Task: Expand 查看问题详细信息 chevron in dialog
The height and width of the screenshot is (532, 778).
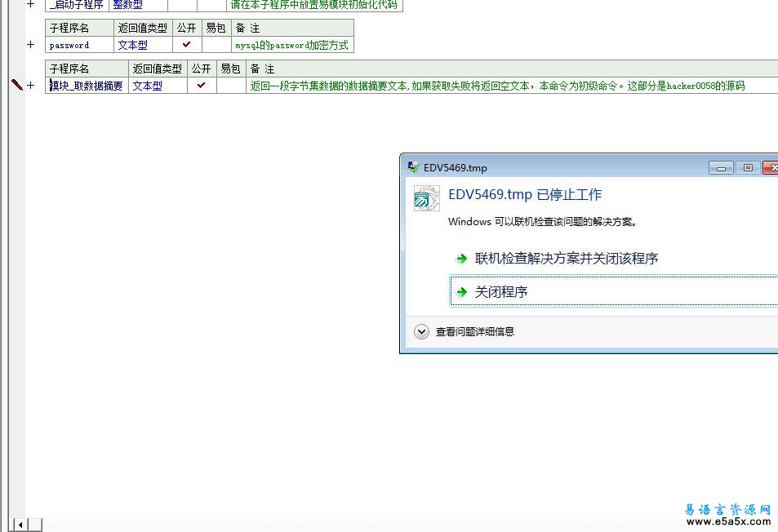Action: (x=422, y=332)
